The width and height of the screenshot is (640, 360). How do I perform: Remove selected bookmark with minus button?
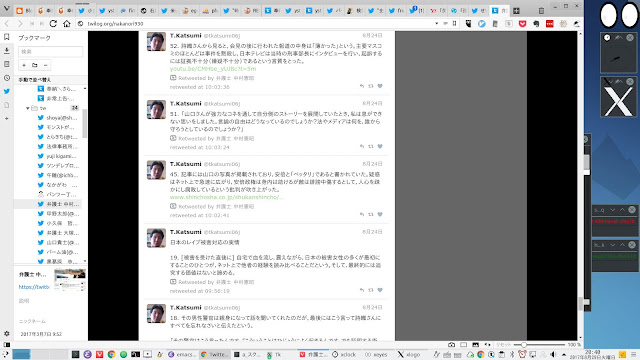[45, 65]
